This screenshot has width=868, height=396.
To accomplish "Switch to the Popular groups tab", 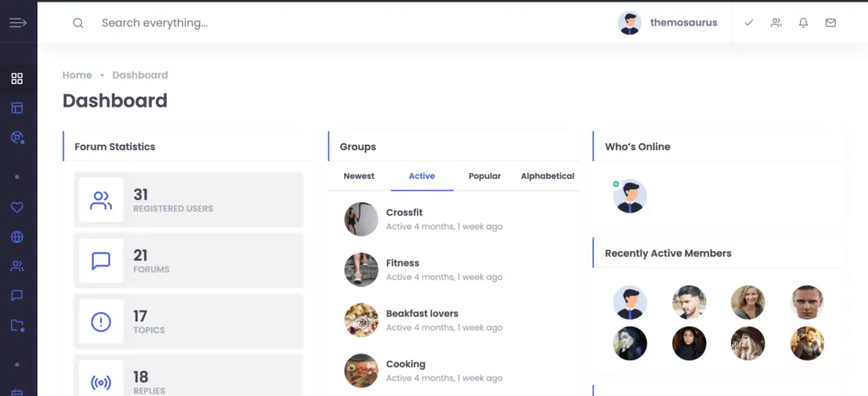I will point(484,176).
